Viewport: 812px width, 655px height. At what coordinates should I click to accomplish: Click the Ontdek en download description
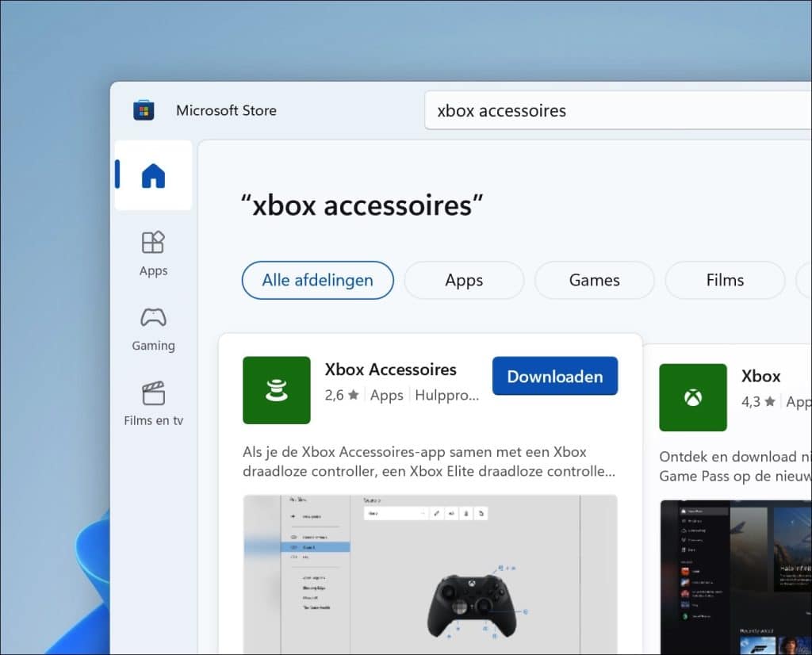(x=735, y=466)
